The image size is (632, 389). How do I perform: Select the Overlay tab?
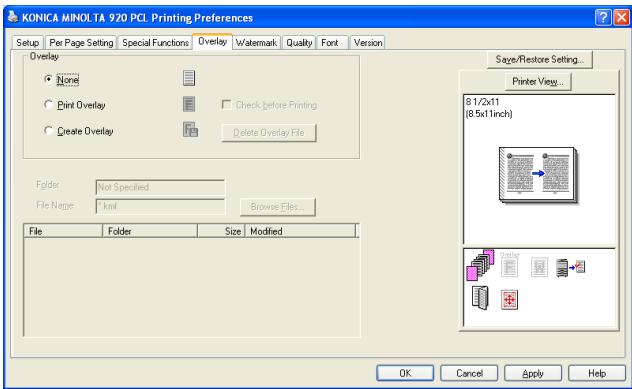pos(212,42)
